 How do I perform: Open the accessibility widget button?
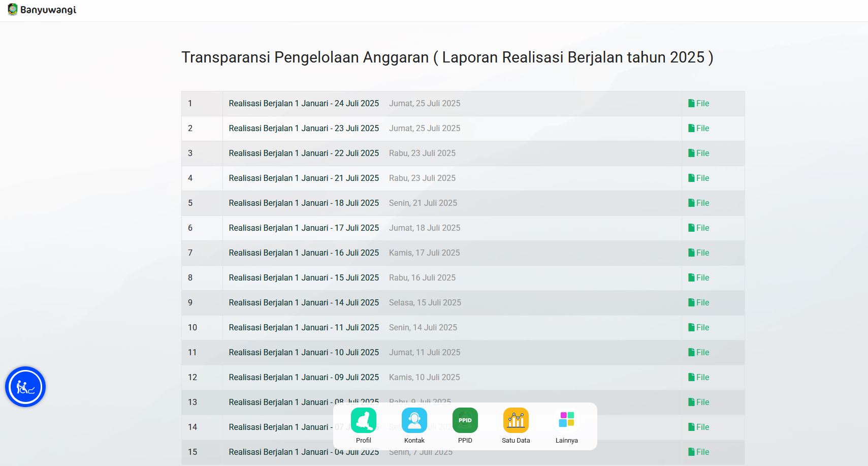pos(25,387)
